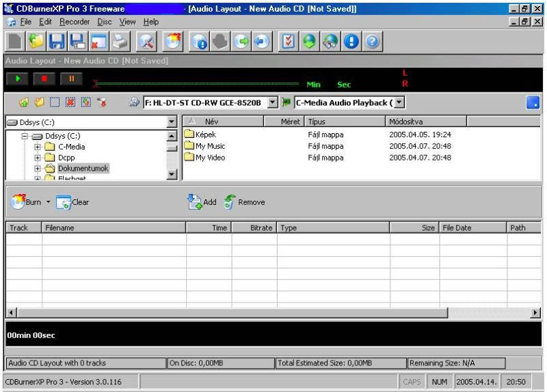
Task: Click the Clear button
Action: (72, 202)
